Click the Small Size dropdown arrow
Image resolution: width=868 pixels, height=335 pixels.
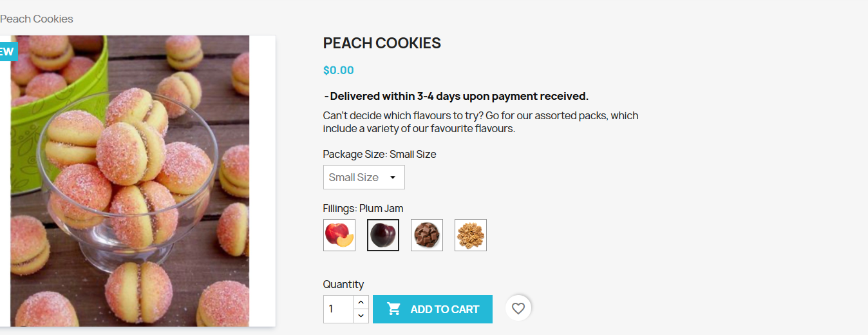point(392,177)
